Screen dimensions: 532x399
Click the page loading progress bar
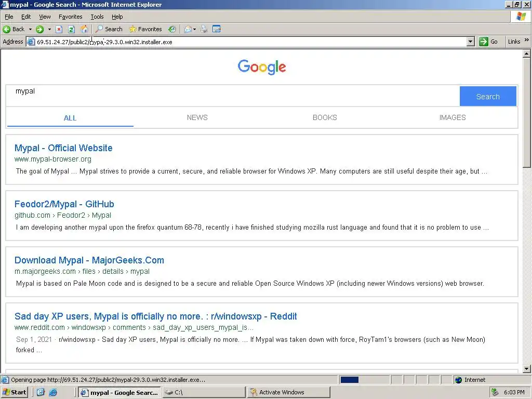(364, 380)
